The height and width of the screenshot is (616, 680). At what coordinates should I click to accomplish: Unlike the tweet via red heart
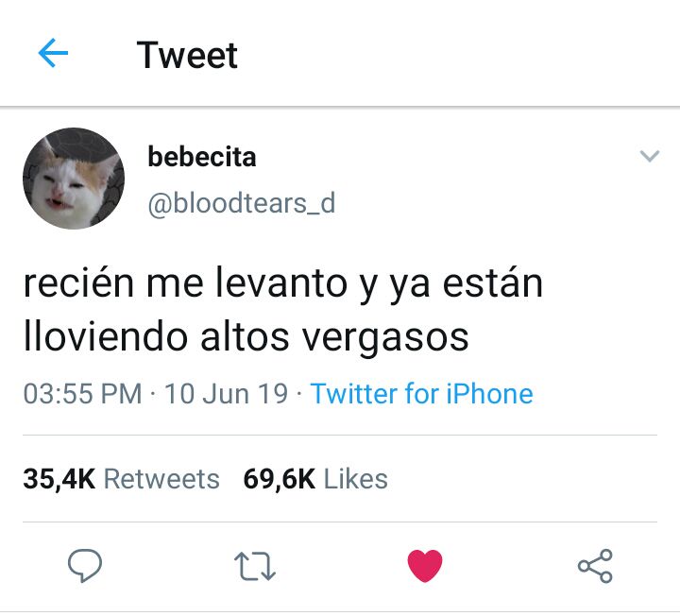pos(425,566)
